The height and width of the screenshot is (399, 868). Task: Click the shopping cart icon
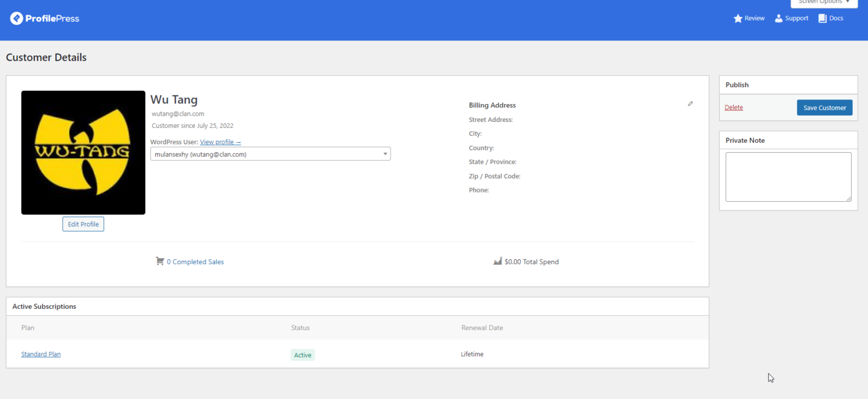point(160,261)
